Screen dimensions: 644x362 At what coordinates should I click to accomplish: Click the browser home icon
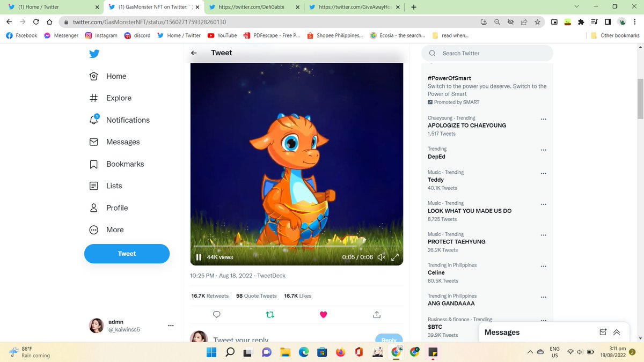coord(49,22)
